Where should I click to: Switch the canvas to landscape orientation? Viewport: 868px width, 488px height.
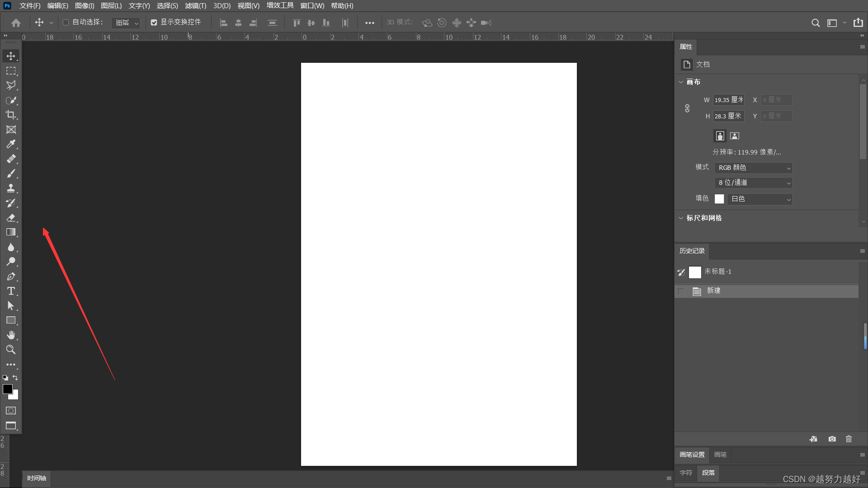coord(735,136)
